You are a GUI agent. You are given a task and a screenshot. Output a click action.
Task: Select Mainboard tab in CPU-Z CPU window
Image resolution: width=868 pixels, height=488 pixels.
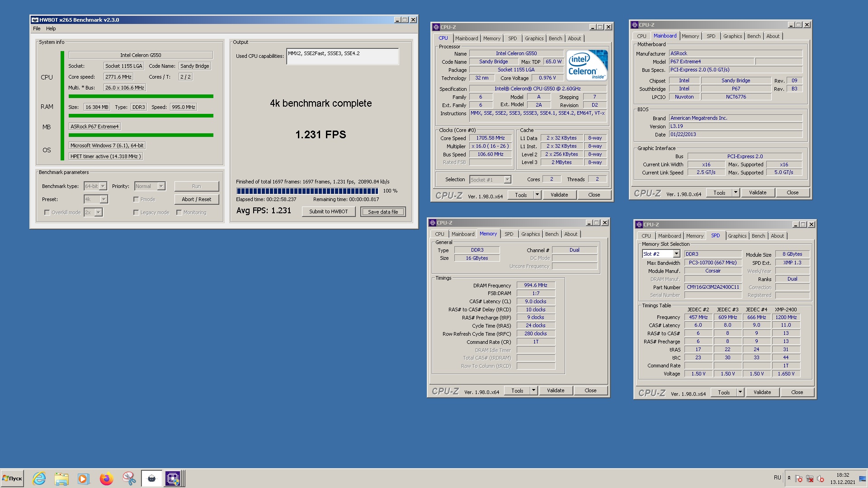[x=466, y=38]
